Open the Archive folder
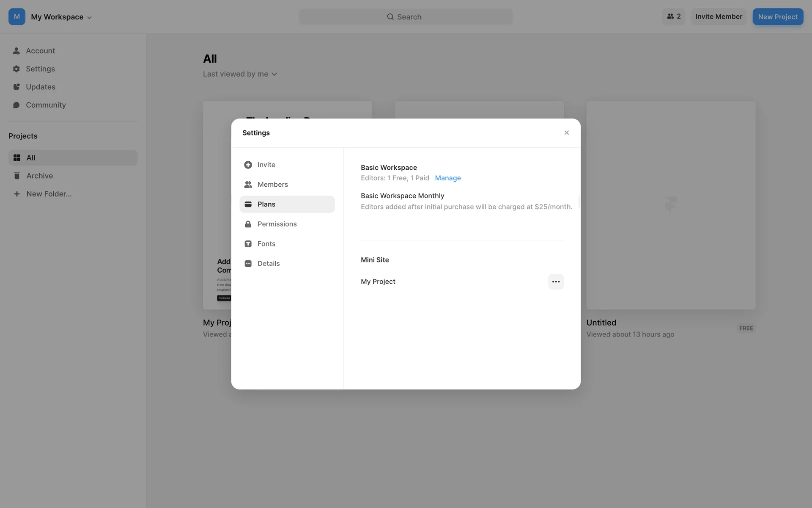 click(x=39, y=176)
